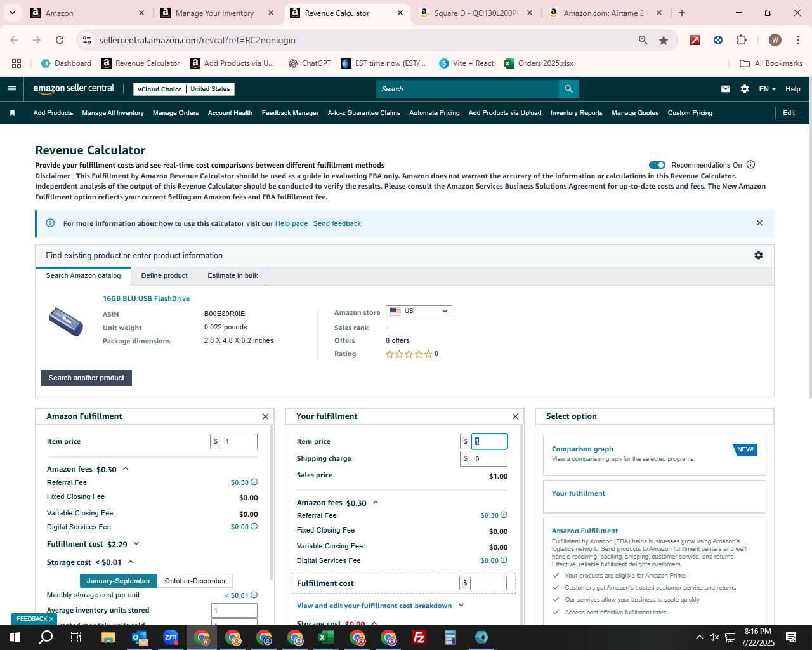Open Orders 2025.xlsx bookmark
The image size is (812, 650).
539,63
